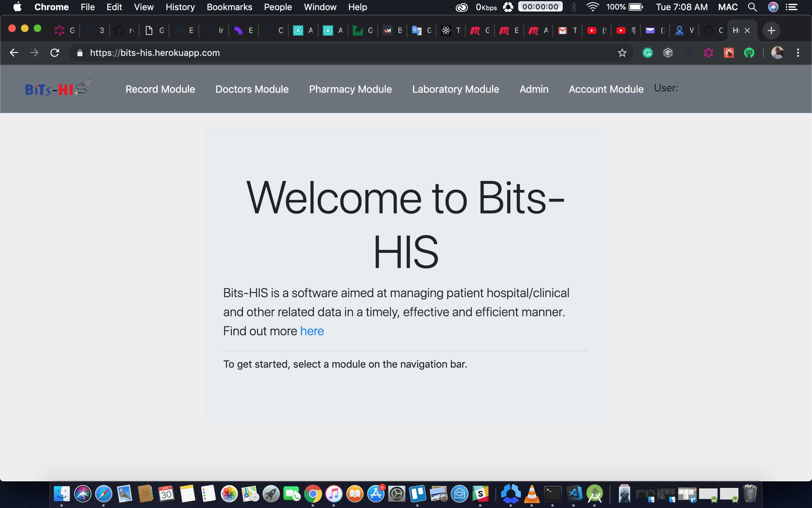Open VLC media player in the Dock
Image resolution: width=812 pixels, height=508 pixels.
click(x=532, y=494)
